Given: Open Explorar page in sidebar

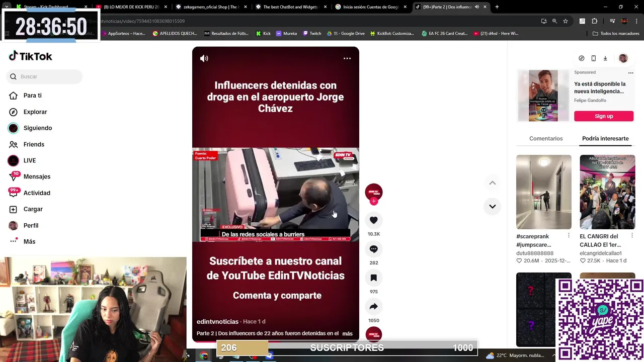Looking at the screenshot, I should [x=28, y=112].
